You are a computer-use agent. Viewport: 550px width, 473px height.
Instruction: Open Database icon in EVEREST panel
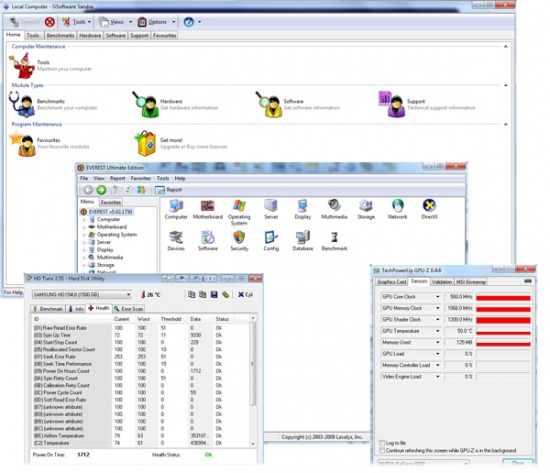point(302,238)
